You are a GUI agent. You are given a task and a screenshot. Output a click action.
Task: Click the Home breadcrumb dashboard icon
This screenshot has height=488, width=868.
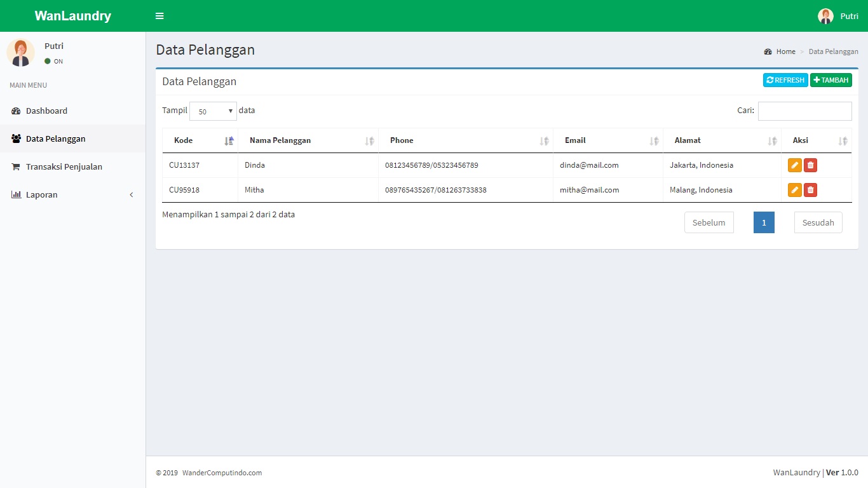(768, 51)
